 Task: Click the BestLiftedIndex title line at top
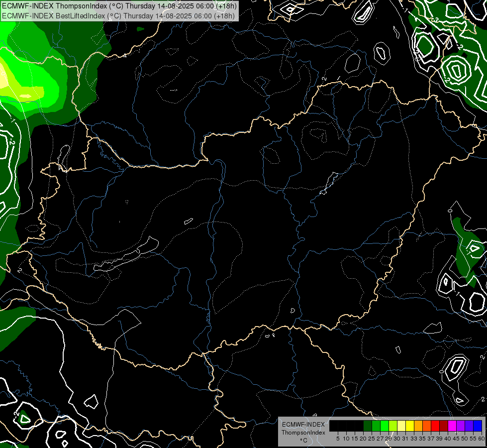118,16
